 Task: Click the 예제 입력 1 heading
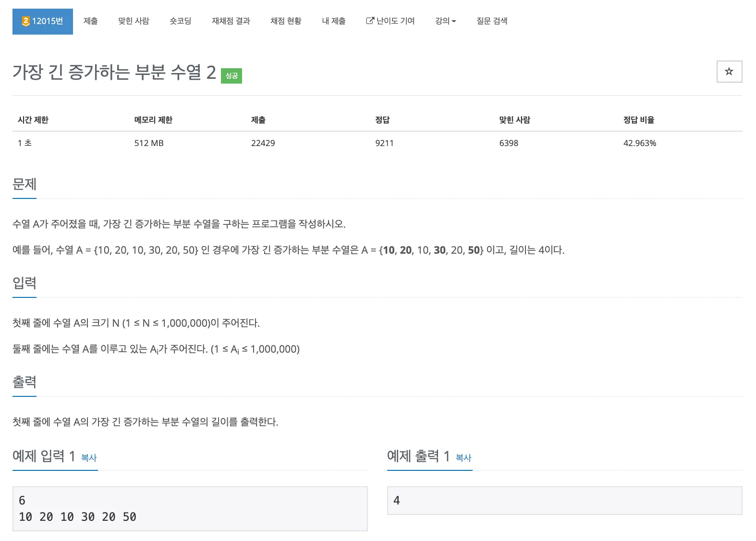(44, 456)
